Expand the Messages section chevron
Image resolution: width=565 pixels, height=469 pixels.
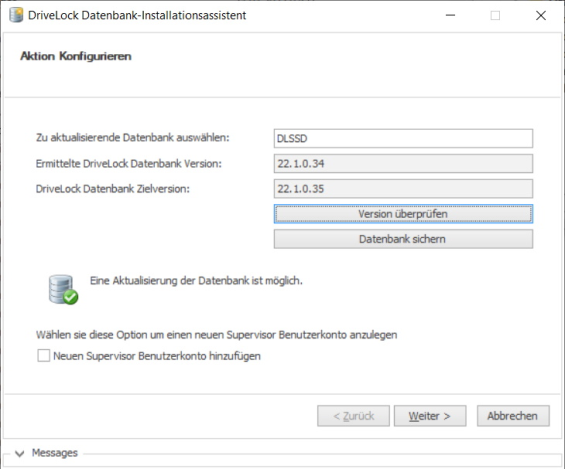[x=20, y=454]
